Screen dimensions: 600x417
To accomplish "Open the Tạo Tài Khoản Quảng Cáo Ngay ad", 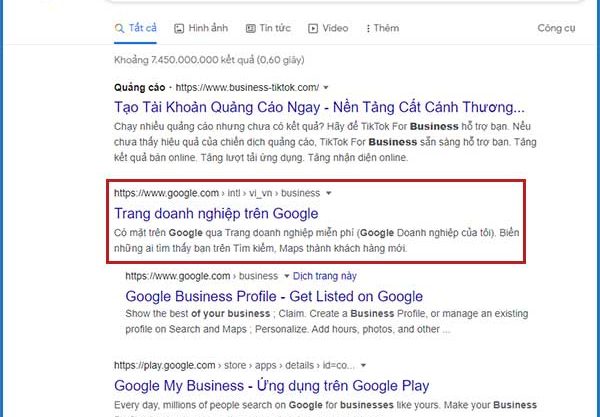I will click(319, 107).
